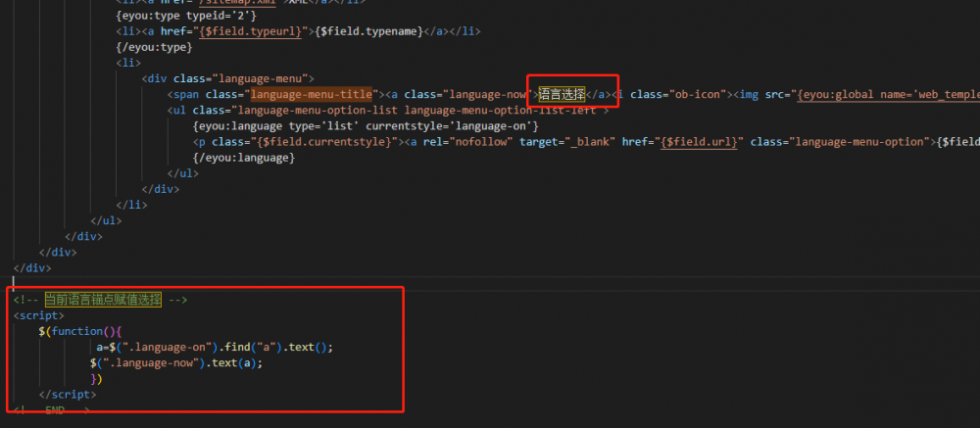
Task: Click the {$field.typename} link text variable
Action: (370, 31)
